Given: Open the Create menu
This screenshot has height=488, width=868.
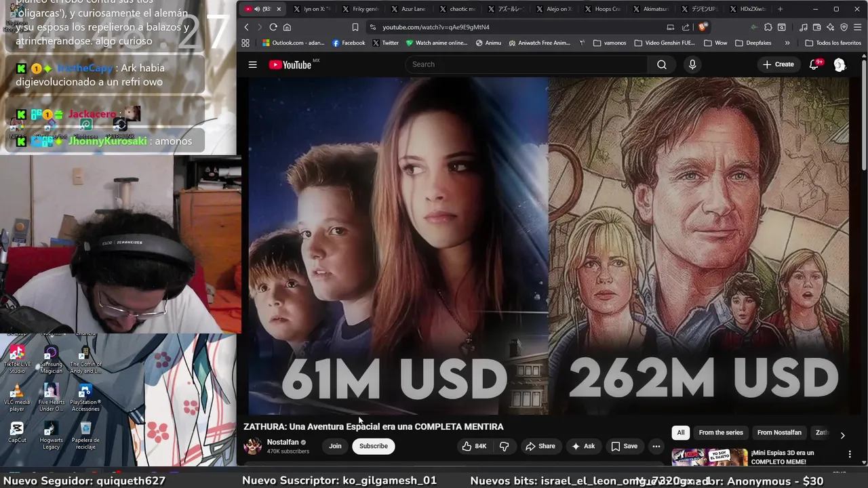Looking at the screenshot, I should click(x=778, y=64).
